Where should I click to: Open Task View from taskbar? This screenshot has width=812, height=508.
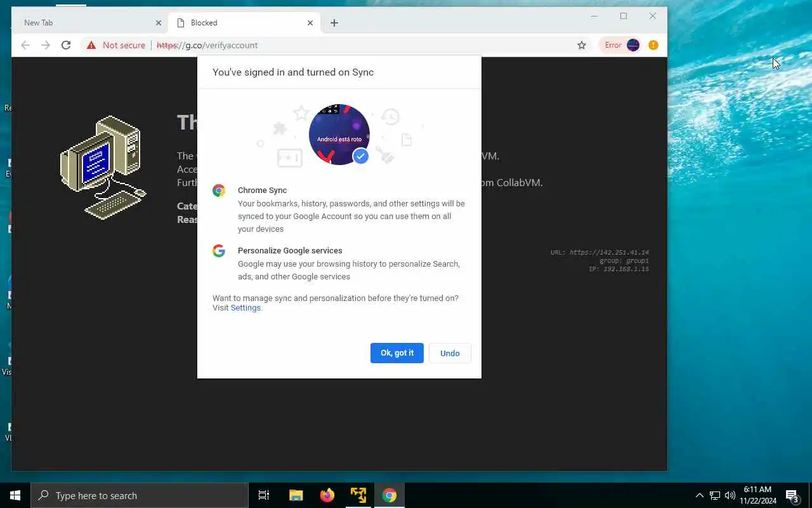tap(264, 495)
